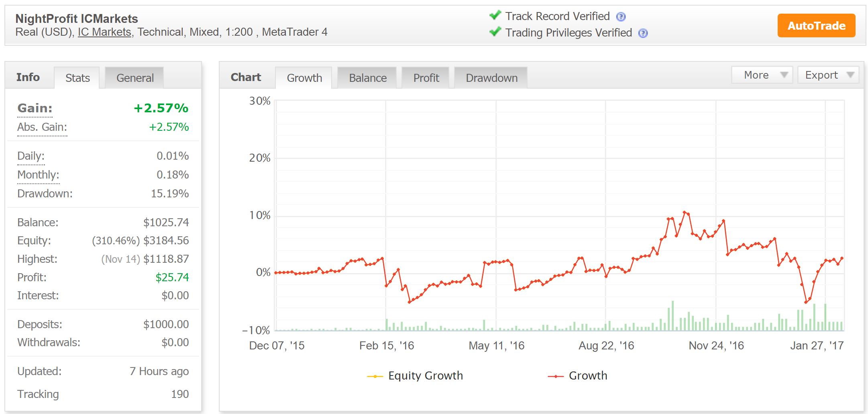Click the Interest value $0.00
This screenshot has width=868, height=414.
pos(175,296)
